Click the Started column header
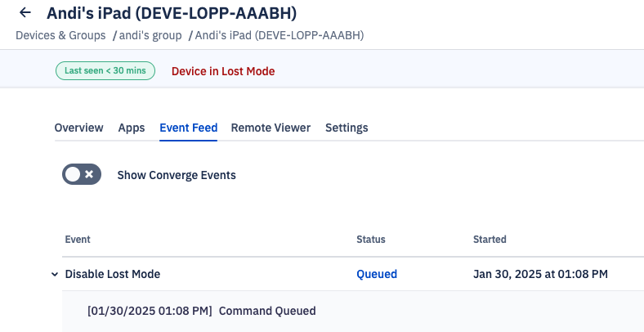The image size is (644, 332). click(490, 240)
